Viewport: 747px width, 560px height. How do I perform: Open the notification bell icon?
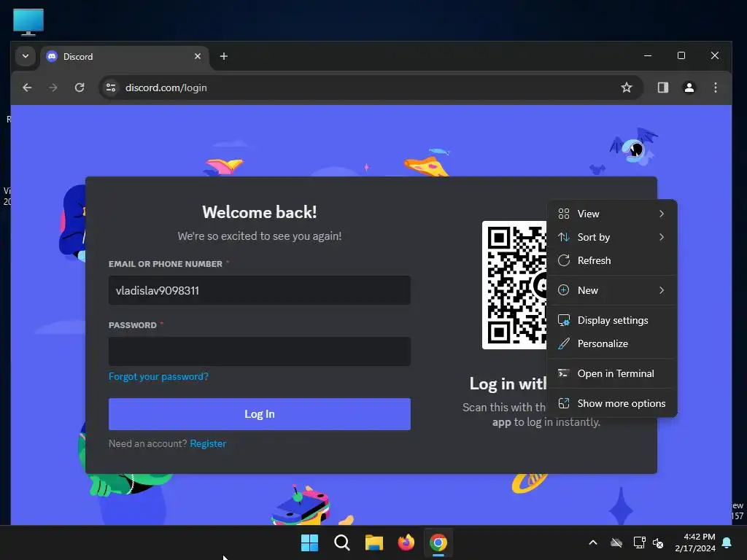click(x=727, y=542)
